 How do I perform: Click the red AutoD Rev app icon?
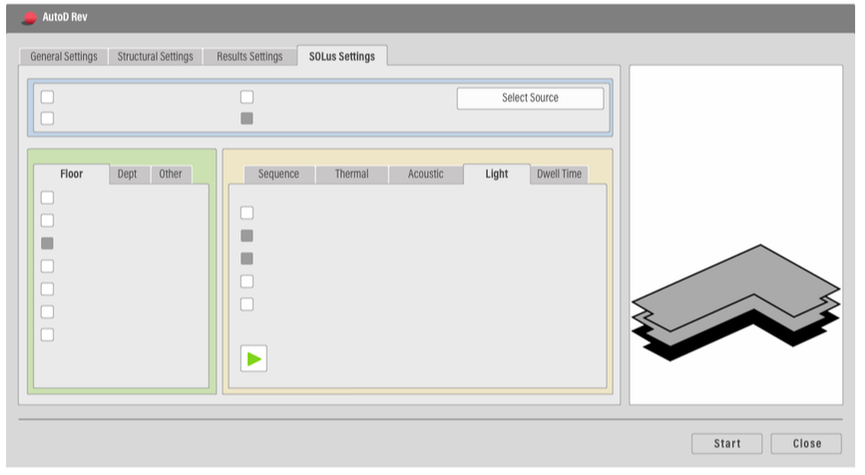pyautogui.click(x=29, y=17)
